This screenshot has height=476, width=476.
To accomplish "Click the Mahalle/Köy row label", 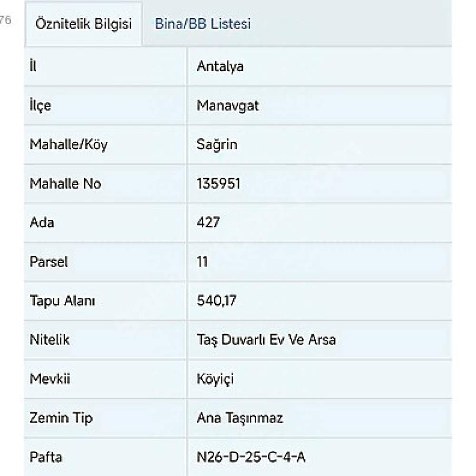I will pyautogui.click(x=69, y=145).
